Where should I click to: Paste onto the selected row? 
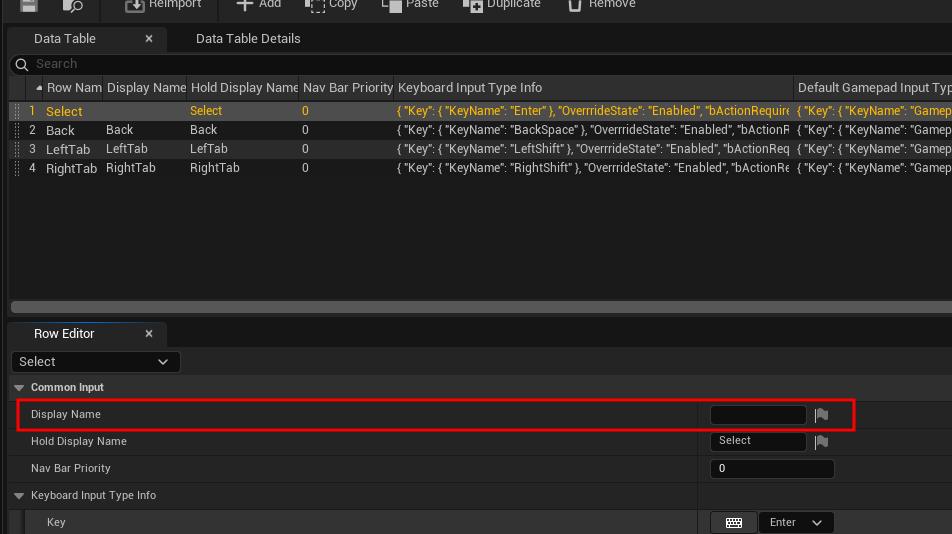click(410, 5)
